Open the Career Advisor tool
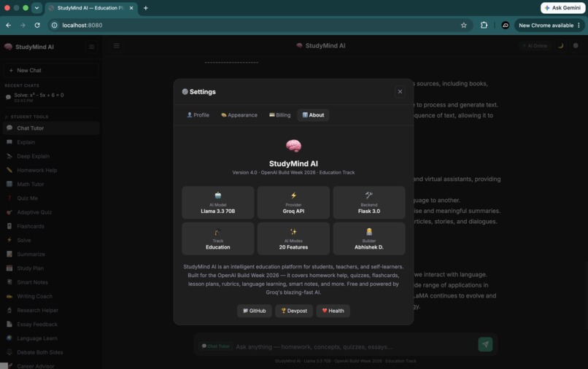Viewport: 588px width, 369px height. point(50,365)
